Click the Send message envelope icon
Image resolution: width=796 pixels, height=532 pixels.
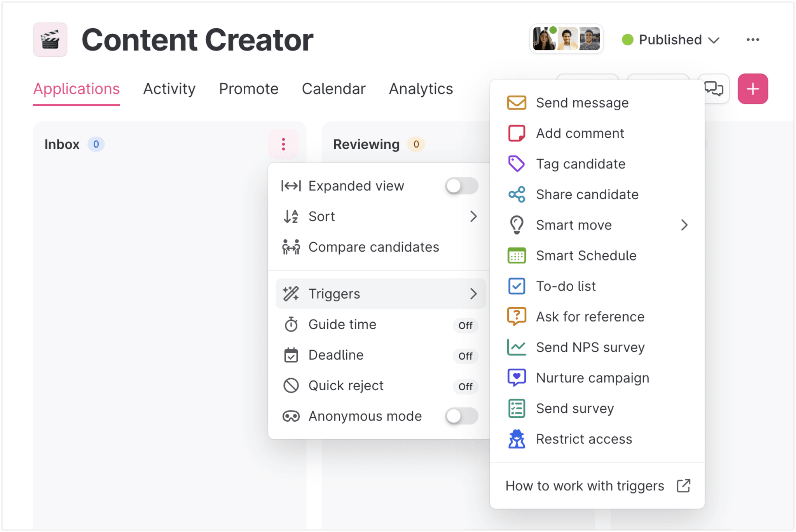[x=517, y=103]
